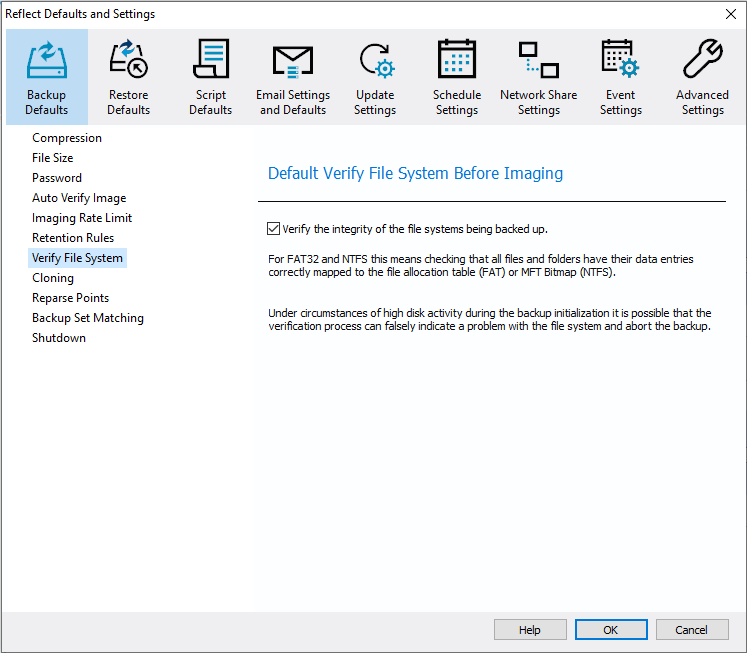
Task: Select Password in the left list
Action: point(57,178)
